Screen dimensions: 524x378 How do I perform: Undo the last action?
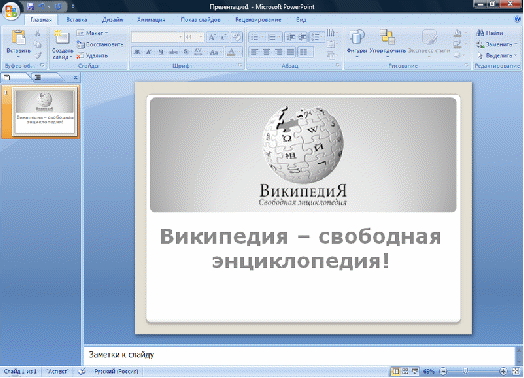[42, 6]
